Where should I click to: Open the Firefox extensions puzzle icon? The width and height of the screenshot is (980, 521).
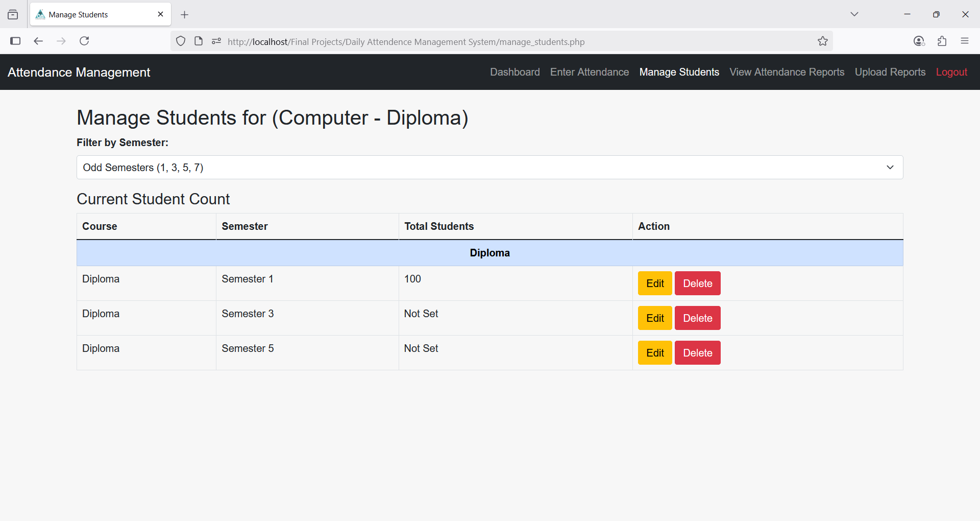click(x=942, y=41)
